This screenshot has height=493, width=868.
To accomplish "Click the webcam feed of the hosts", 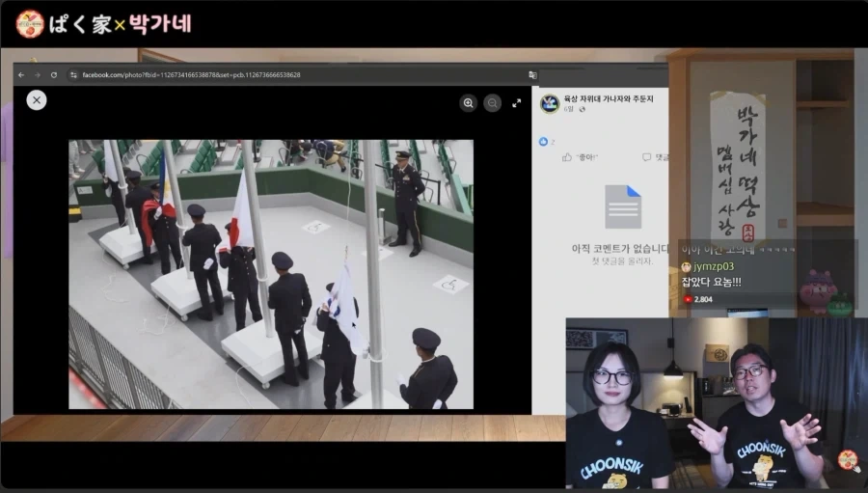I will pyautogui.click(x=717, y=402).
